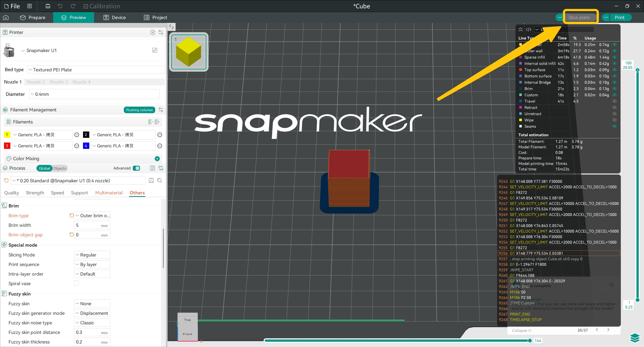Search process settings with magnifier icon
644x347 pixels.
(x=159, y=181)
